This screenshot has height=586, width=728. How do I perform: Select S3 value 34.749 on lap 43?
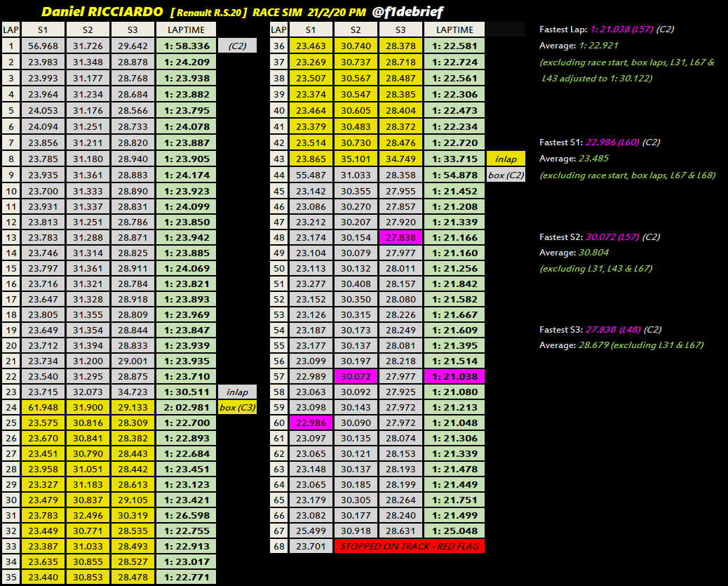[400, 159]
